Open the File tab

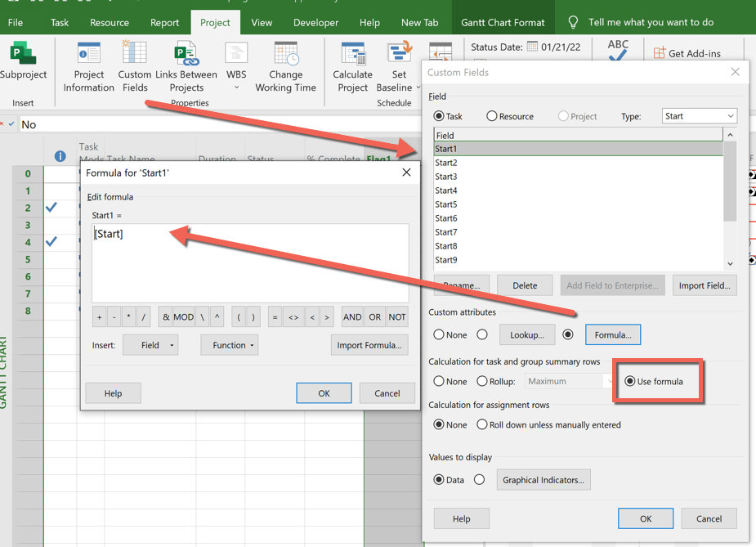[16, 22]
